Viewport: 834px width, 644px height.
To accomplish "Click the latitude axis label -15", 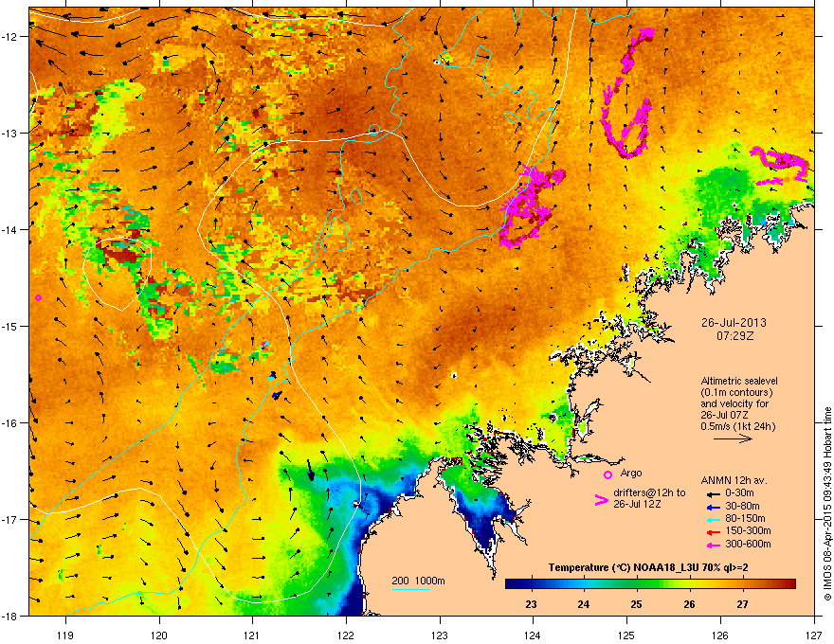I will pos(10,326).
